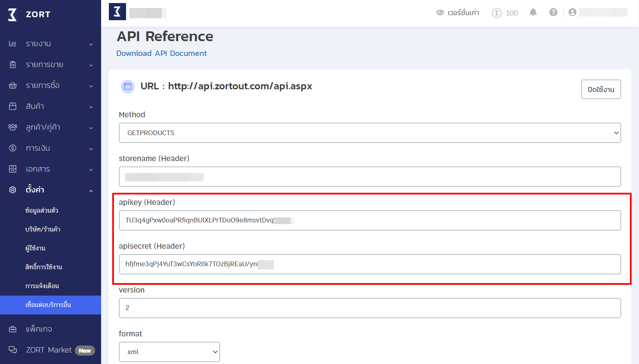Click the การเงิน dollar coin icon
The width and height of the screenshot is (639, 364).
[x=12, y=148]
